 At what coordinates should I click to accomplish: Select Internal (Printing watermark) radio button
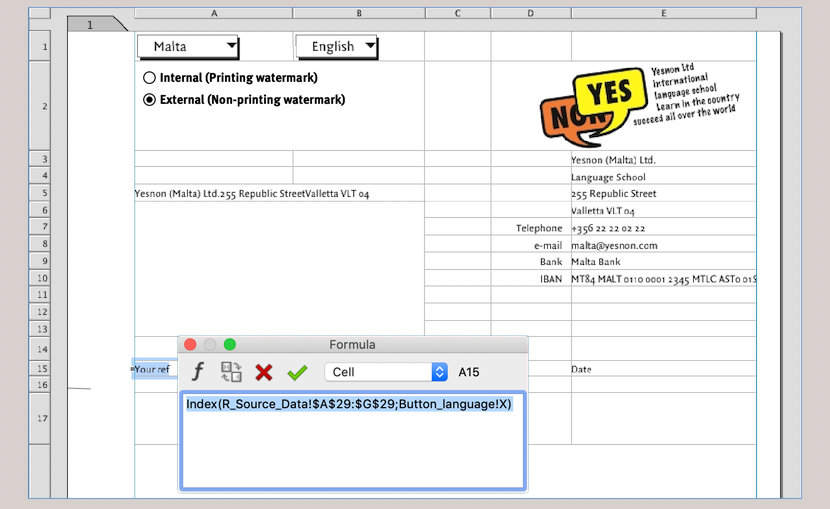click(x=150, y=78)
